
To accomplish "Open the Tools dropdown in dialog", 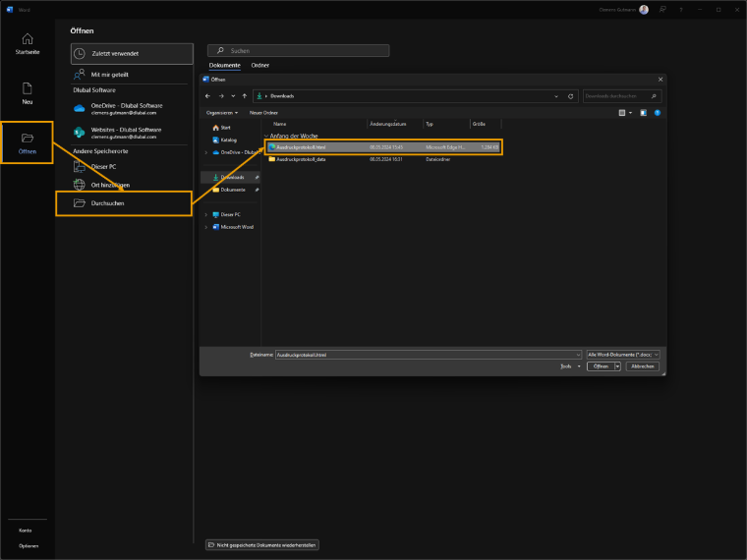I will [x=570, y=366].
